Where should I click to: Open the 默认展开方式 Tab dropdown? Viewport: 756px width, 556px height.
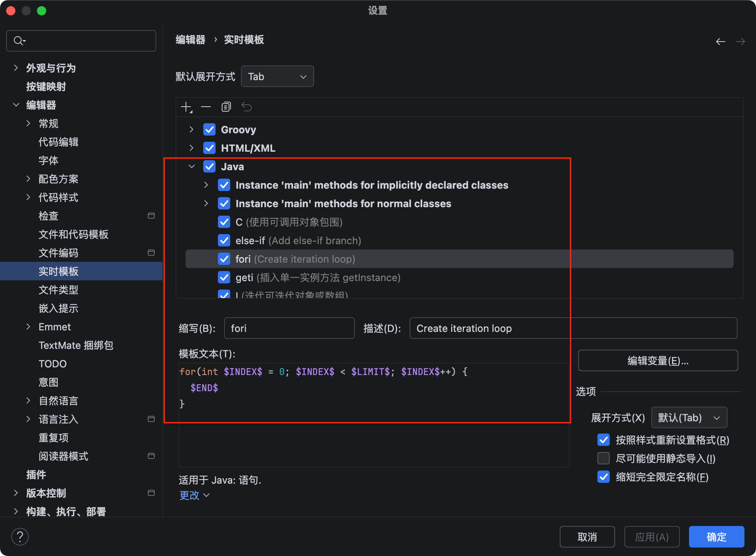coord(277,77)
